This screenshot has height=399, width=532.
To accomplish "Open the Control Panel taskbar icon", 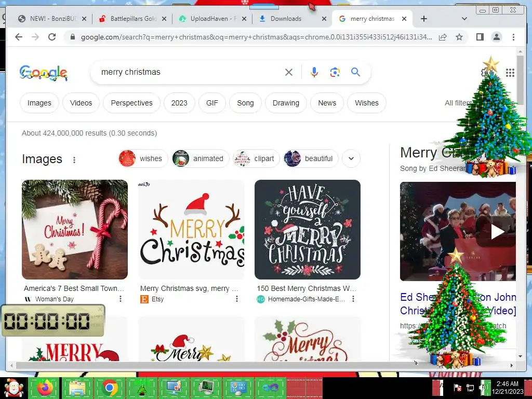I will pos(238,389).
